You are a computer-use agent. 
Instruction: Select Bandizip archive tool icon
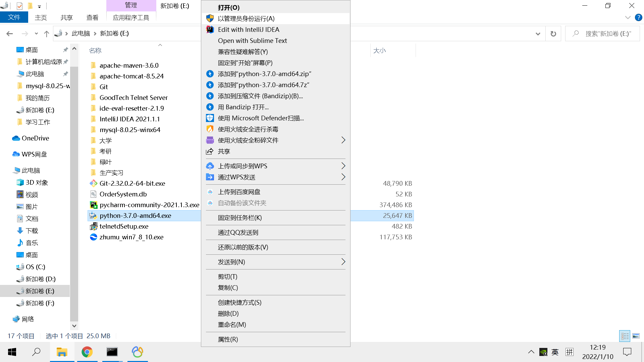click(x=210, y=96)
